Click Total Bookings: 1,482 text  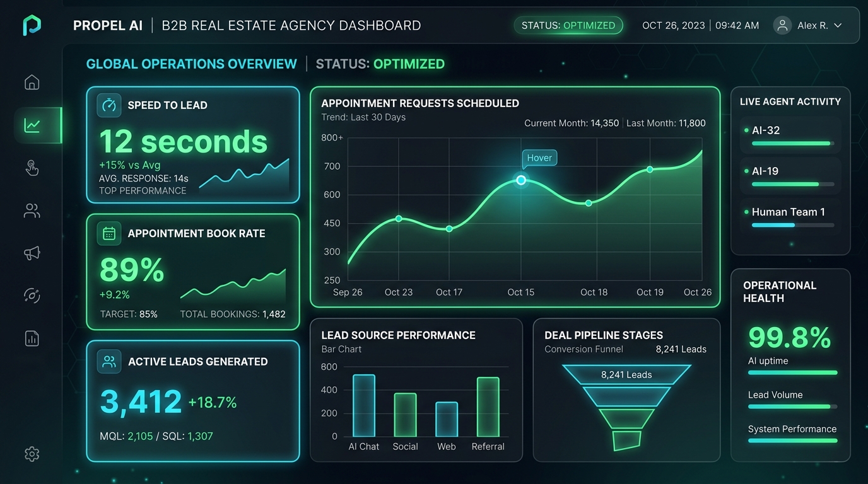pos(233,314)
